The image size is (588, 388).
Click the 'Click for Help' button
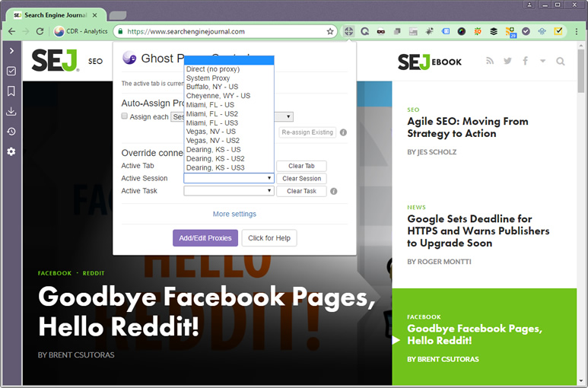(x=269, y=238)
